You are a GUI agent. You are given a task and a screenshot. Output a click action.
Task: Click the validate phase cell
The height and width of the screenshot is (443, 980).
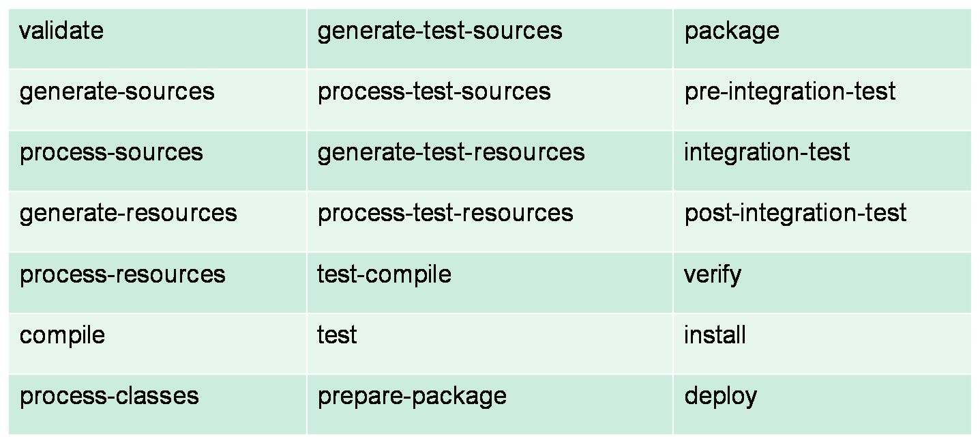[61, 31]
